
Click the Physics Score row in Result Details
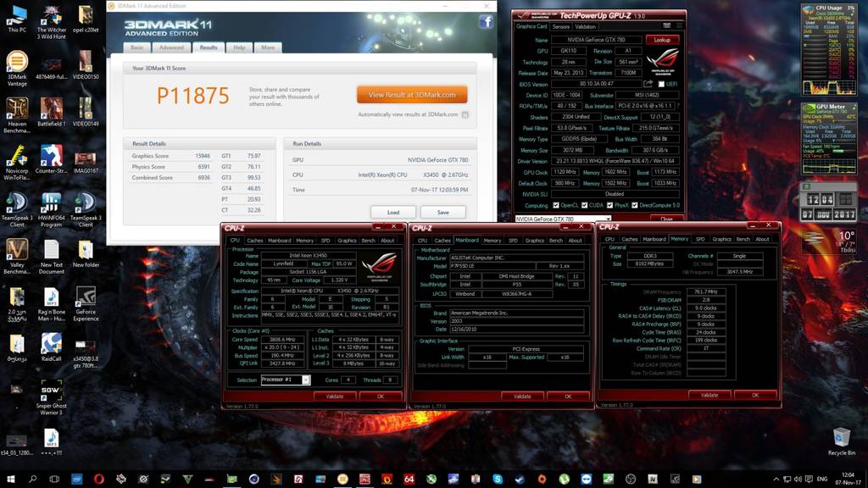171,167
